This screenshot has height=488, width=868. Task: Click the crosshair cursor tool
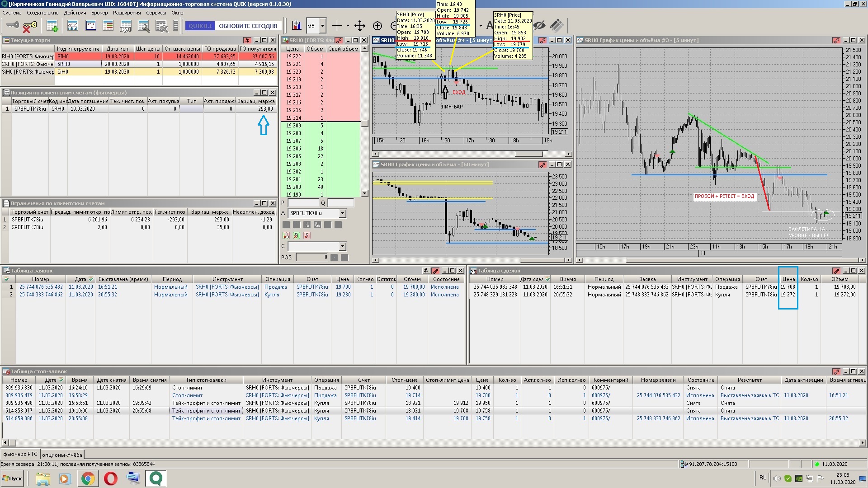[x=337, y=26]
